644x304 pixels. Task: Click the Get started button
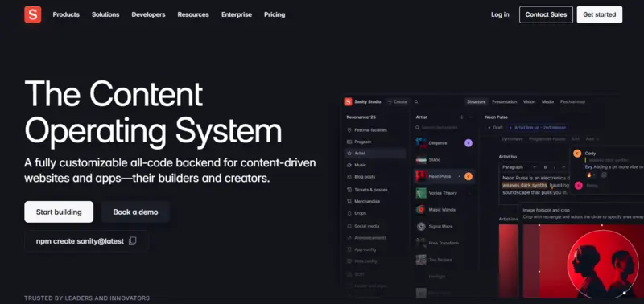click(599, 14)
